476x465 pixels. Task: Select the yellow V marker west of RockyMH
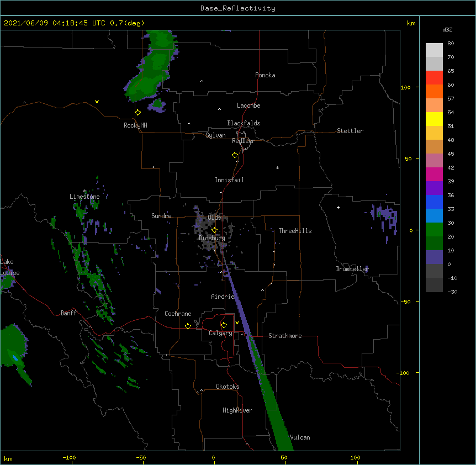97,102
